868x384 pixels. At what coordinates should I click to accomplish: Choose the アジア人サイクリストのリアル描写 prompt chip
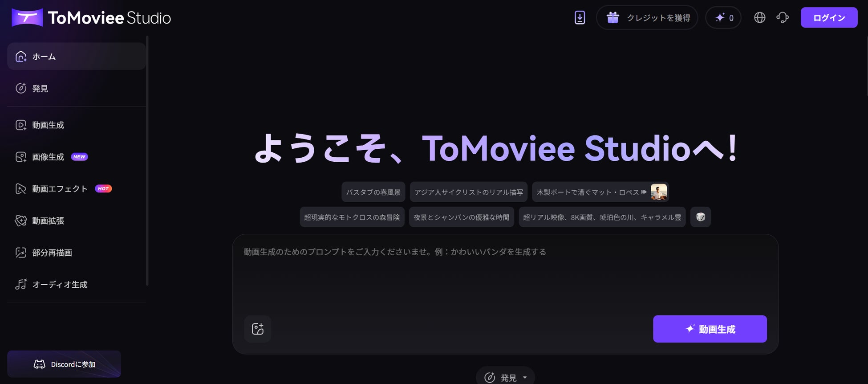(469, 192)
